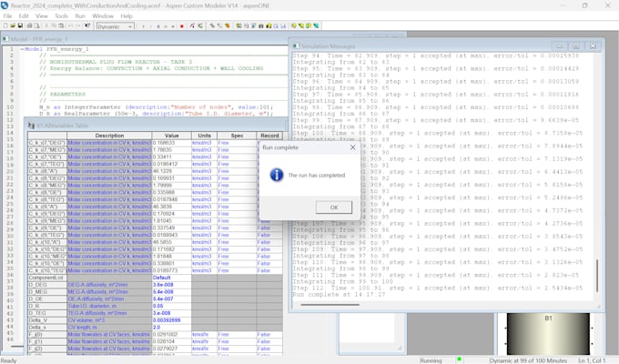Viewport: 619px width, 364px height.
Task: Select the B1 block in the flowsheet
Action: tap(548, 334)
